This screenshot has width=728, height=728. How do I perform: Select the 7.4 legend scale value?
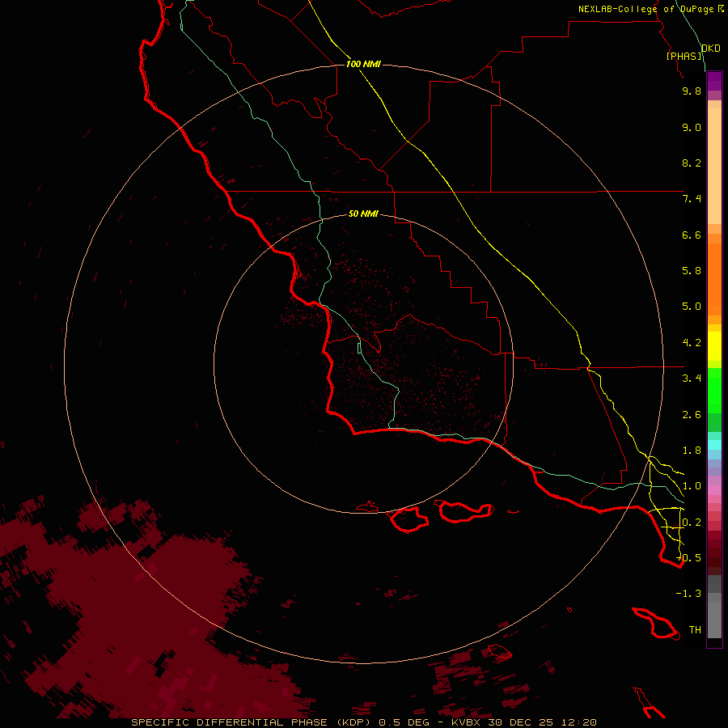(692, 199)
